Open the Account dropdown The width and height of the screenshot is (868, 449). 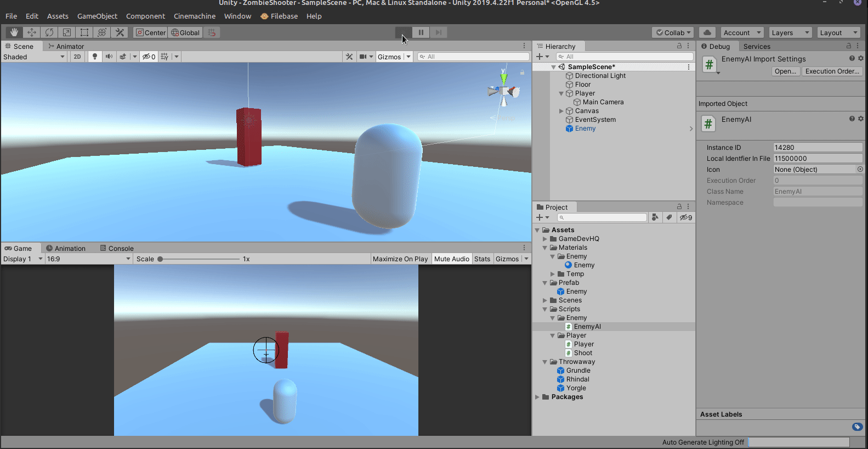click(x=742, y=32)
